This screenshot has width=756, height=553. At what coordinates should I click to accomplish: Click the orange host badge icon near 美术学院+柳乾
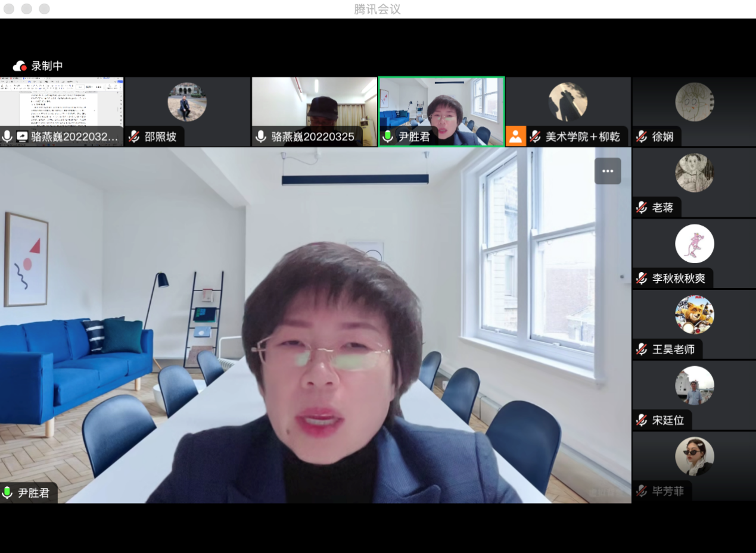click(x=515, y=136)
